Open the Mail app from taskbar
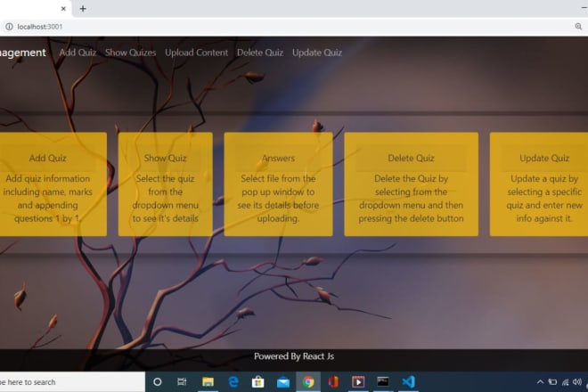Viewport: 588px width, 392px height. coord(283,382)
